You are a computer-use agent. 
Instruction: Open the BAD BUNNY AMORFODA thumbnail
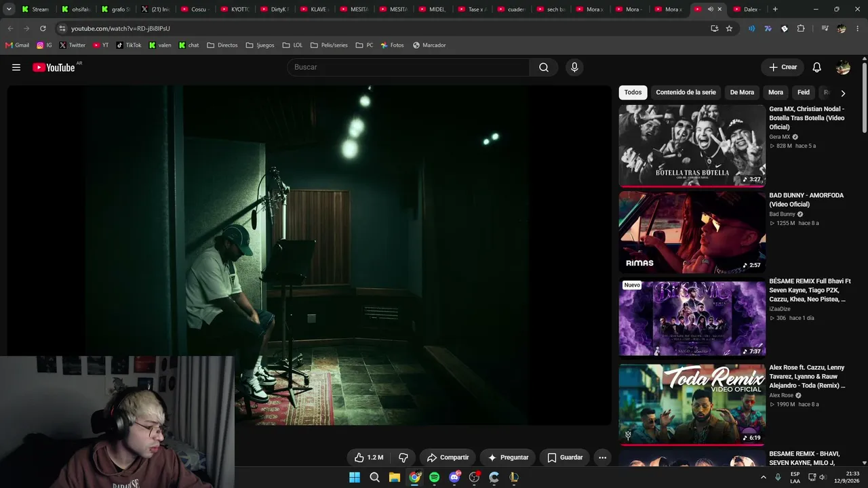[692, 232]
